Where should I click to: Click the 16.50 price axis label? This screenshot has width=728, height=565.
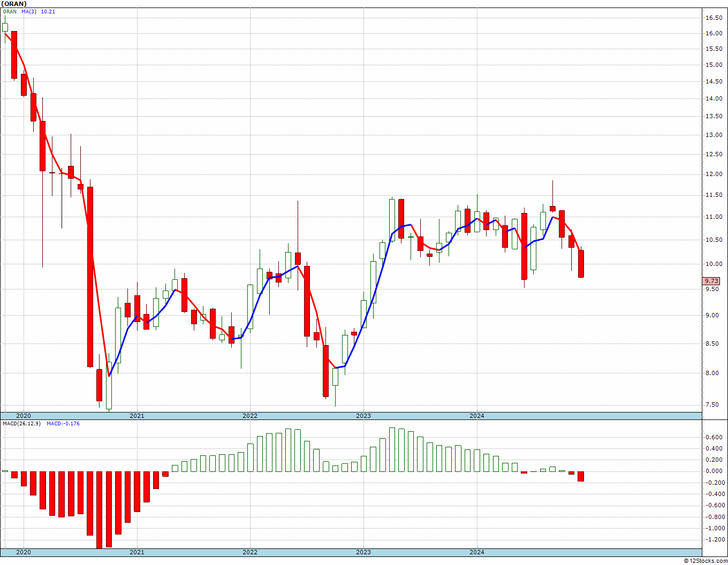[x=714, y=18]
